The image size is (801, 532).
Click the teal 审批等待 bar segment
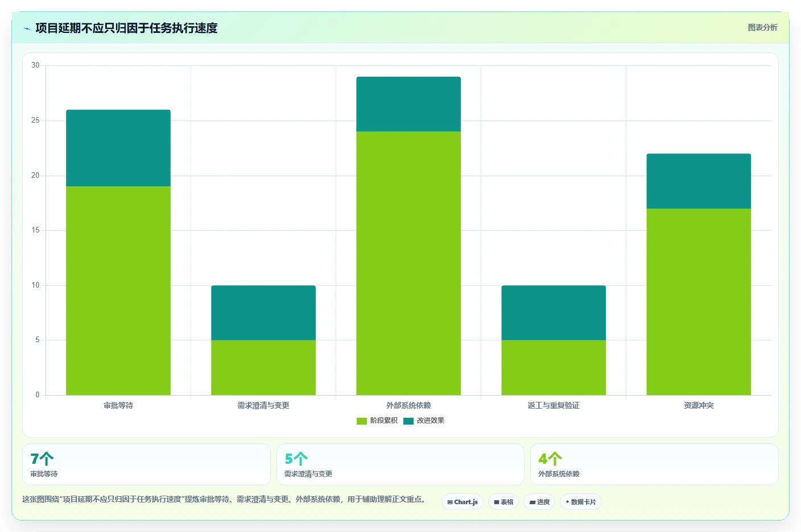click(x=118, y=148)
